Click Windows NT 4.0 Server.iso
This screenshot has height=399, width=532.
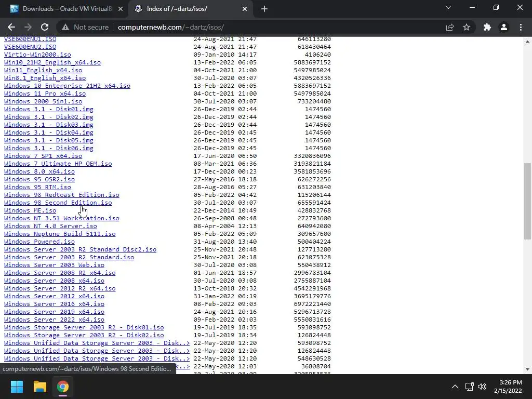coord(50,227)
